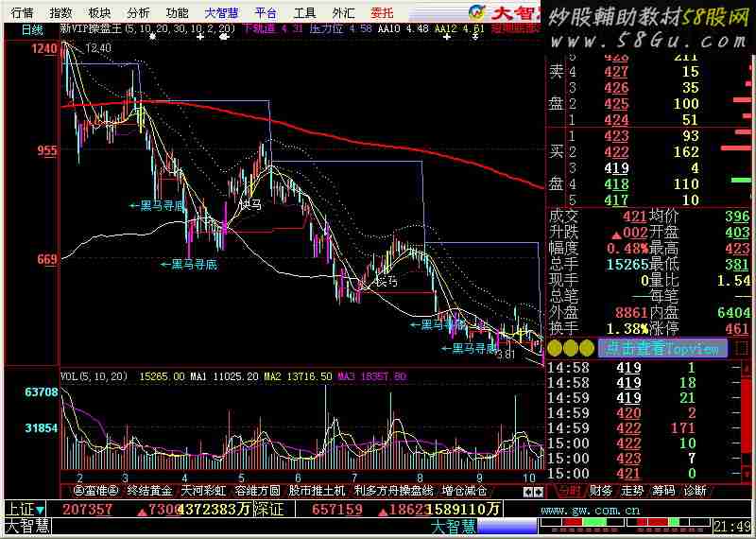Open the 工具 menu
This screenshot has height=539, width=756.
point(304,12)
